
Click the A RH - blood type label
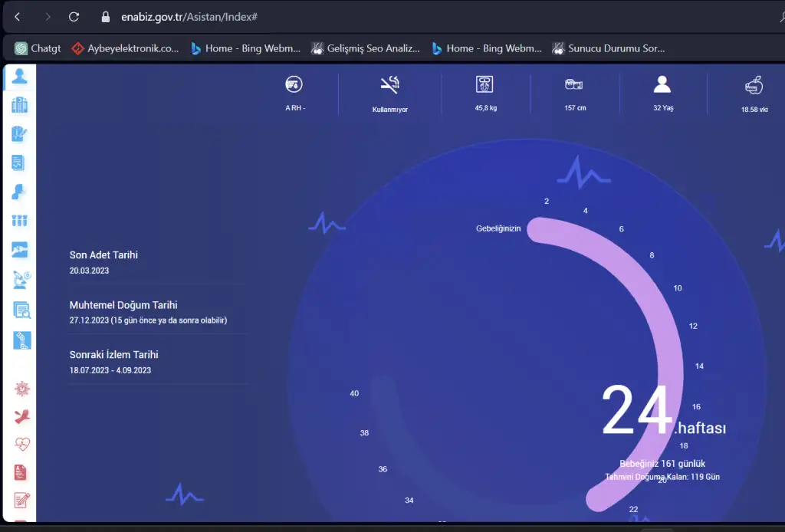click(295, 108)
